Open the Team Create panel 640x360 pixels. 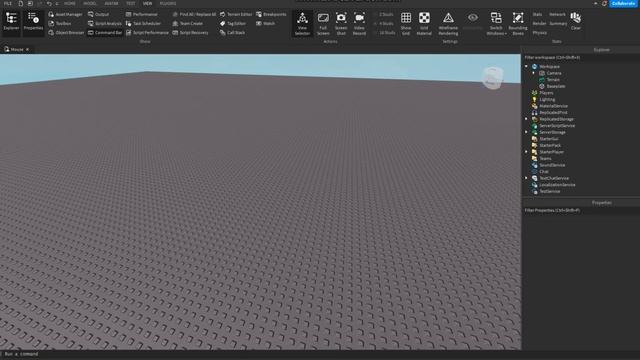coord(187,24)
